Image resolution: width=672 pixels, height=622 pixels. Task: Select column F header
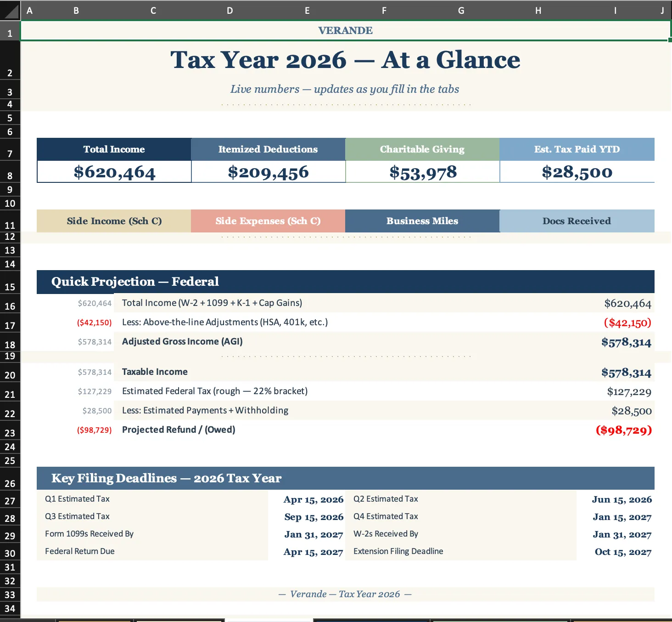point(384,11)
